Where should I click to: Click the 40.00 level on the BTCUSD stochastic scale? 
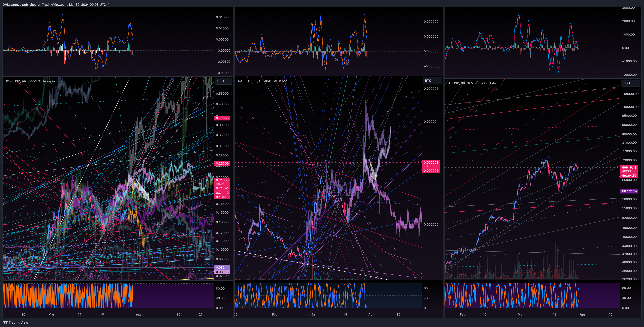[626, 298]
